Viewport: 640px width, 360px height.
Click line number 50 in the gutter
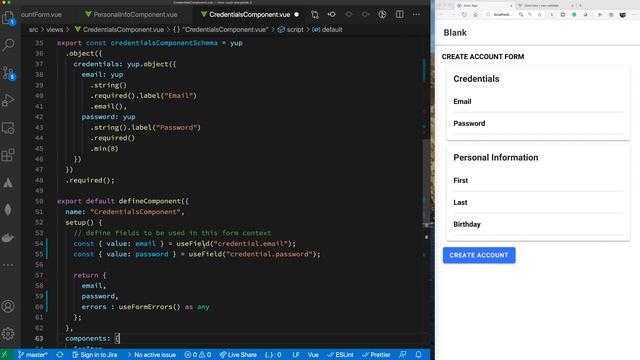coord(39,201)
